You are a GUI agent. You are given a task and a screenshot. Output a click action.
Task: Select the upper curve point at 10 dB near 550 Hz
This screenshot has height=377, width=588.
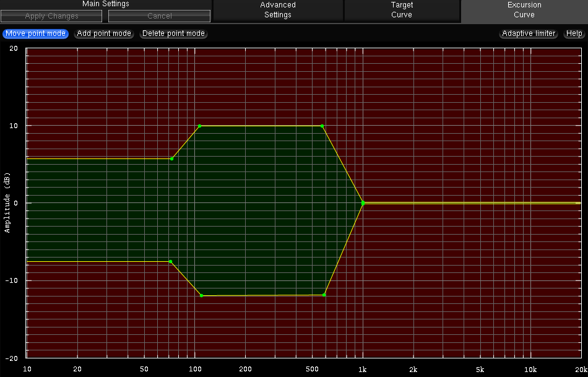tap(322, 126)
